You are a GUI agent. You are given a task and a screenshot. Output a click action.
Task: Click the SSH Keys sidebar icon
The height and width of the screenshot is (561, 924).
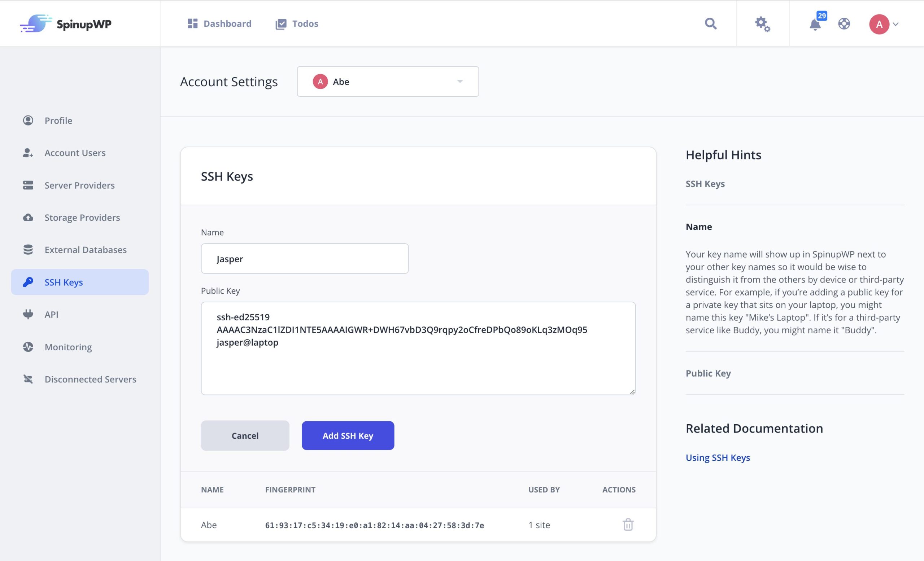tap(27, 282)
